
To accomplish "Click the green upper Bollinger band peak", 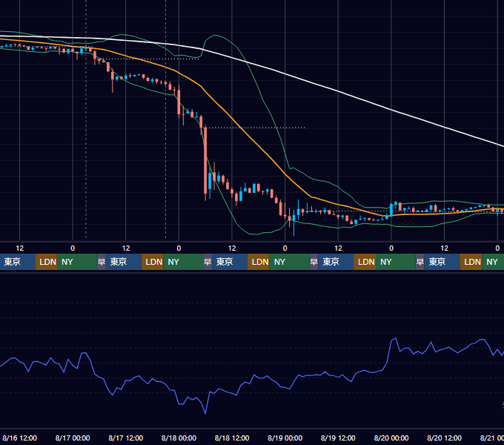I will click(216, 36).
